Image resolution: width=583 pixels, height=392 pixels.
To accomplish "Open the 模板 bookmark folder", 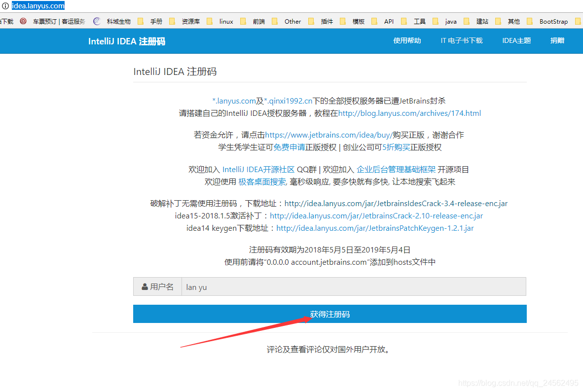I will [x=352, y=22].
